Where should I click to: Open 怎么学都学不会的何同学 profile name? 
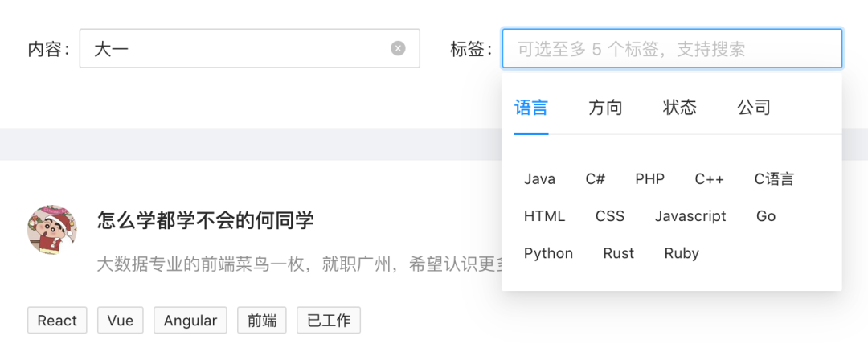(205, 220)
